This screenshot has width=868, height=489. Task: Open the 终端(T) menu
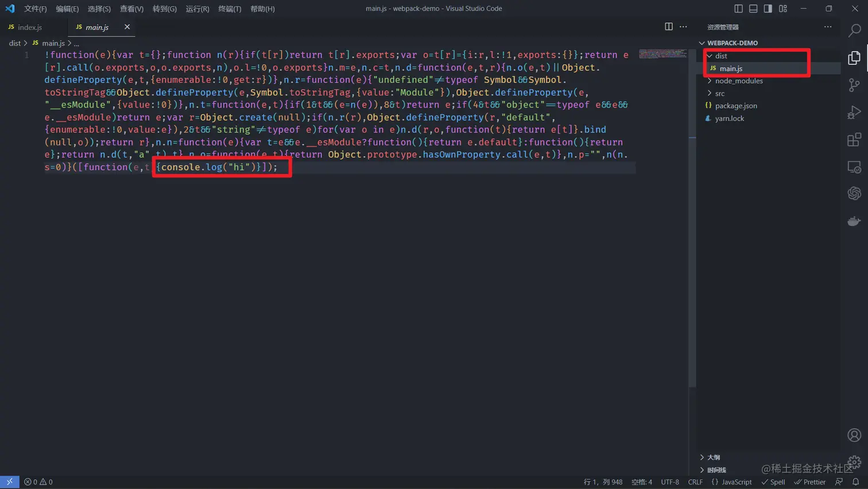coord(230,9)
